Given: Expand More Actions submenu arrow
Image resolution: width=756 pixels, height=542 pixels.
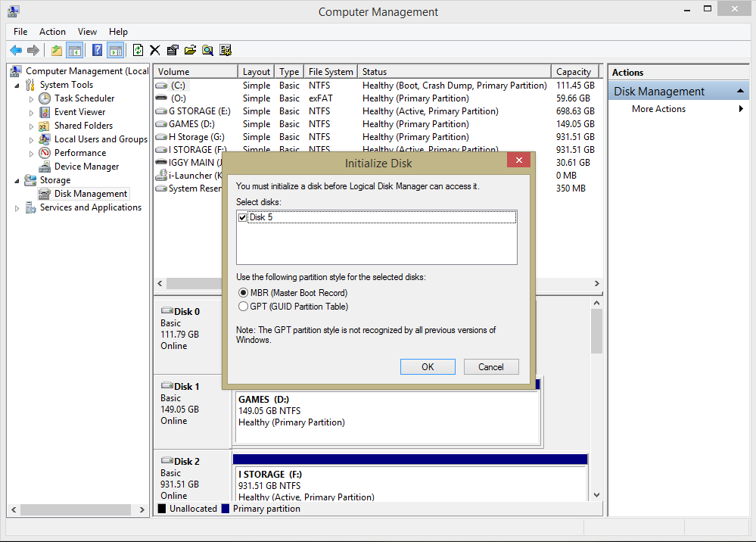Looking at the screenshot, I should pyautogui.click(x=741, y=109).
